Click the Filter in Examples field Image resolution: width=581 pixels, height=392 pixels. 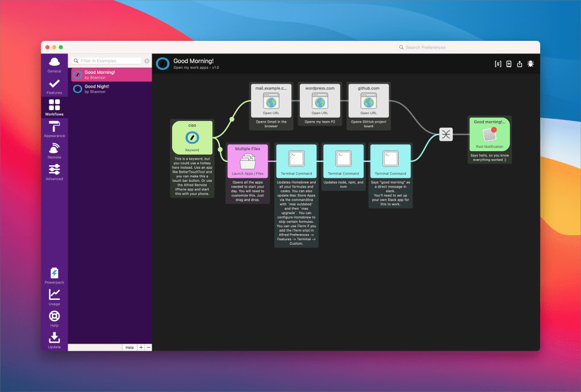tap(110, 61)
